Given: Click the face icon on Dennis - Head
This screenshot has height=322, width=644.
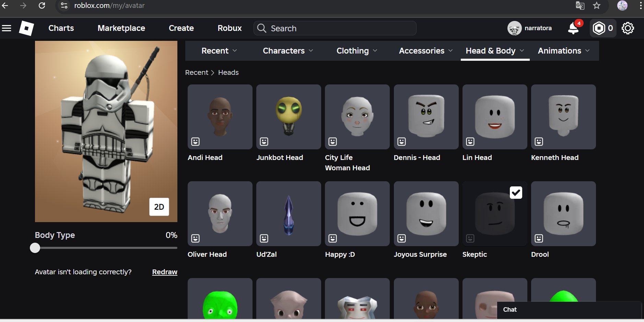Looking at the screenshot, I should [x=402, y=141].
